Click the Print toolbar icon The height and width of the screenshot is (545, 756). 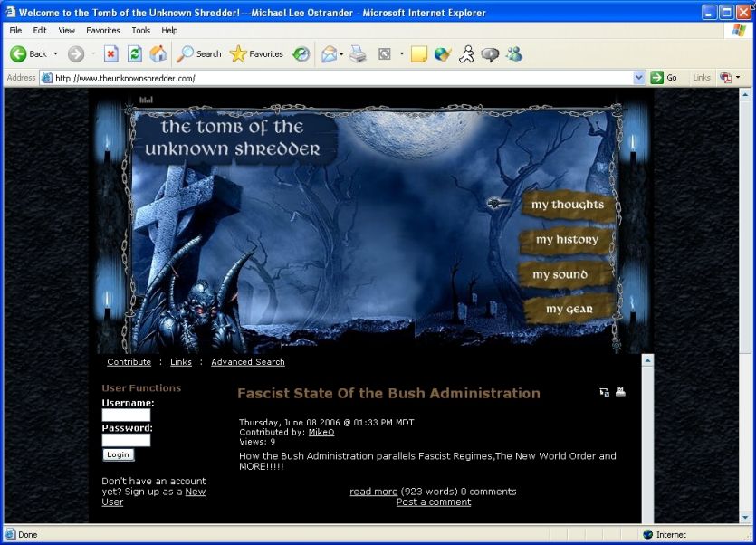[x=359, y=54]
